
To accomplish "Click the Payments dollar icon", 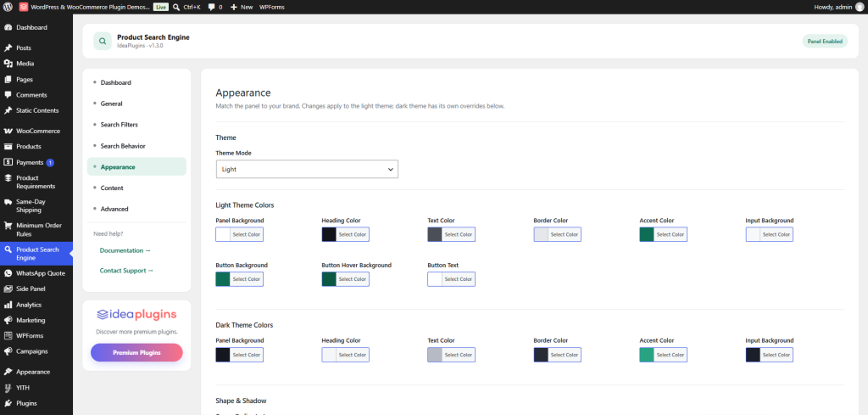I will tap(8, 162).
